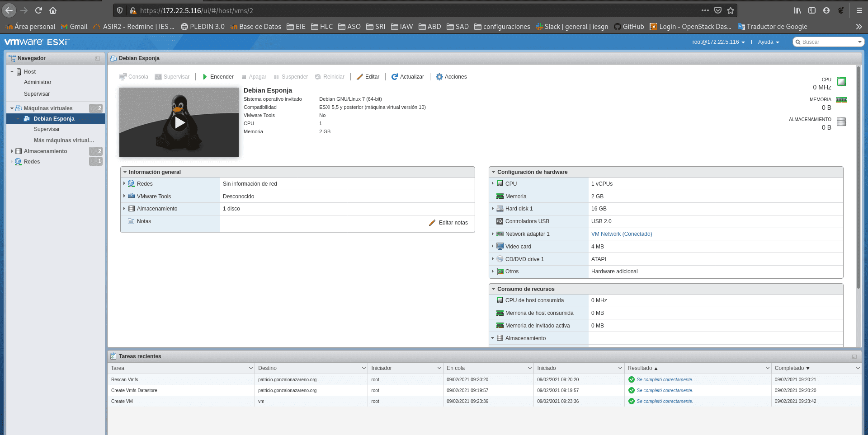
Task: Open Más máquinas virtuales entry
Action: click(64, 140)
